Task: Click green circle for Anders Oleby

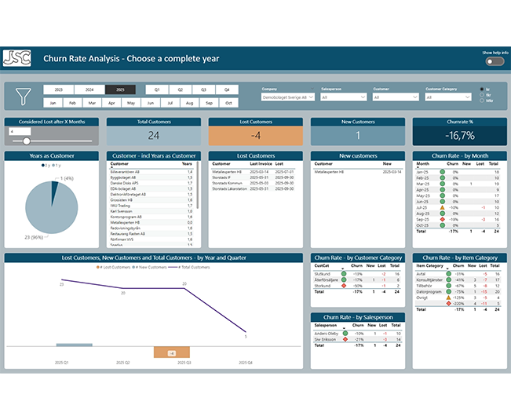Action: pos(345,334)
